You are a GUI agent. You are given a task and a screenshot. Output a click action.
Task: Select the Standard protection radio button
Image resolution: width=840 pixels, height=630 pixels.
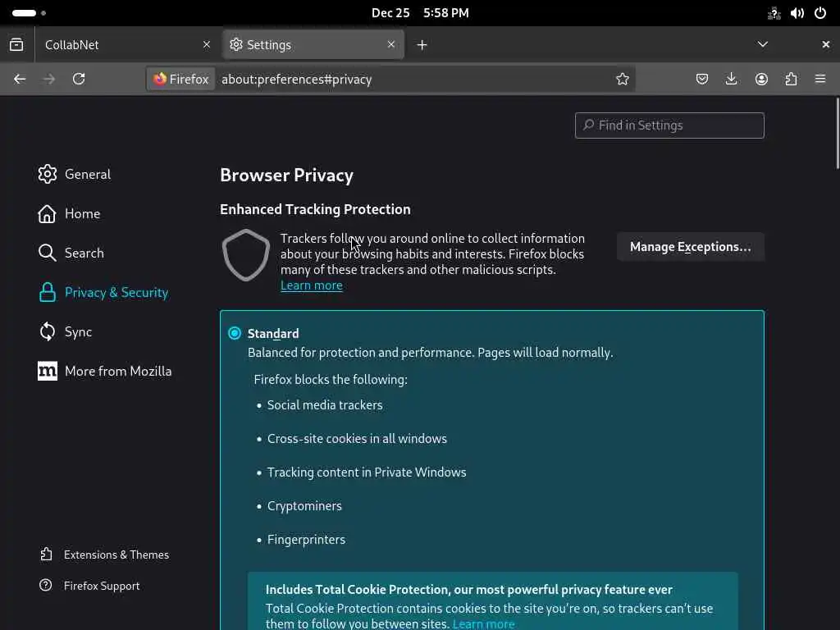coord(235,333)
